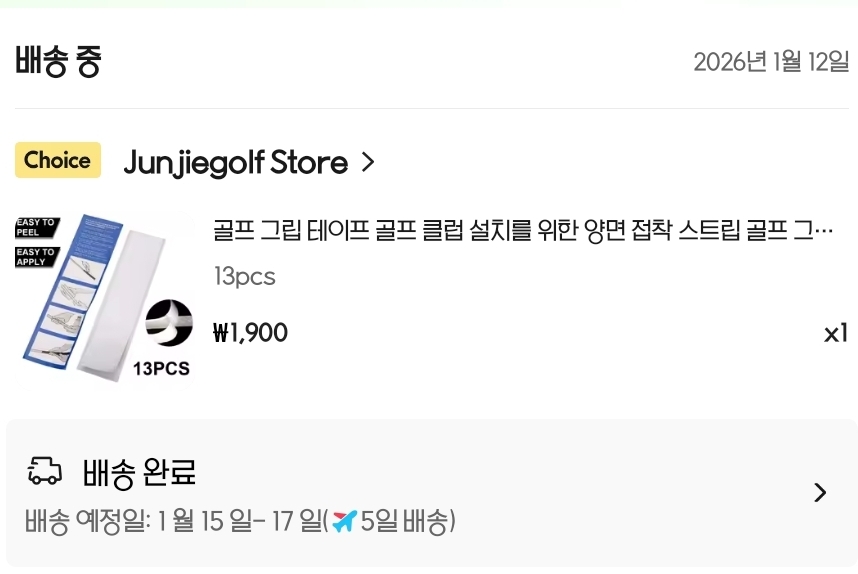Image resolution: width=858 pixels, height=574 pixels.
Task: Click the 배송 중 status heading
Action: pos(58,62)
